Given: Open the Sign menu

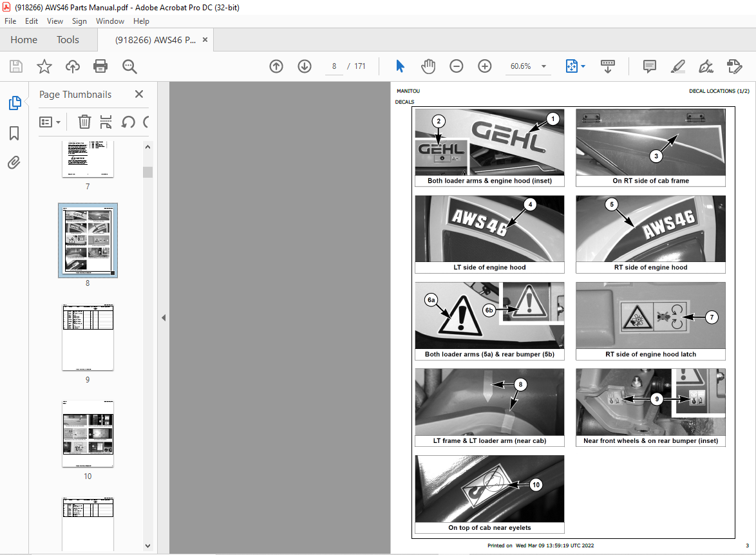Looking at the screenshot, I should [x=79, y=21].
